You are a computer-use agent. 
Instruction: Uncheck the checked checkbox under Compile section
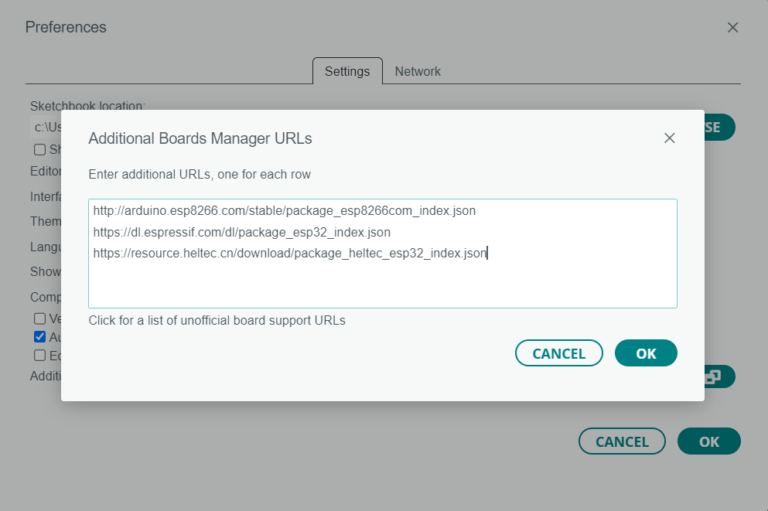(40, 337)
